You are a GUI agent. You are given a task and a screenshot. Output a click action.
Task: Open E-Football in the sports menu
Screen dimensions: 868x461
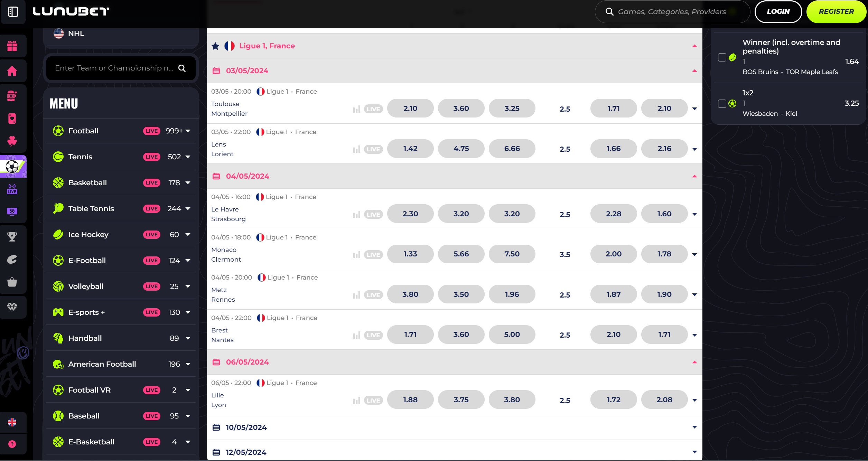pos(121,260)
